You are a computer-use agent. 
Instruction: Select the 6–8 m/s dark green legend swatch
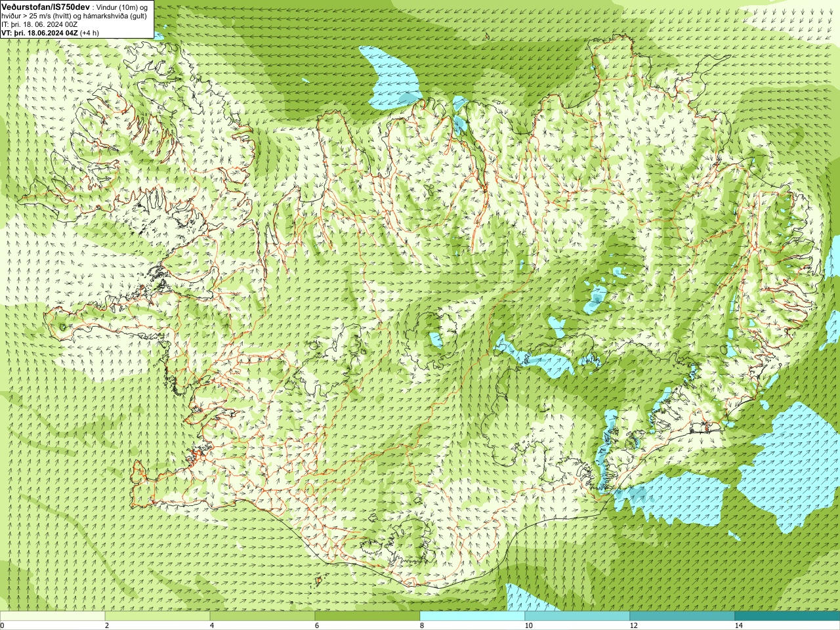tap(367, 616)
